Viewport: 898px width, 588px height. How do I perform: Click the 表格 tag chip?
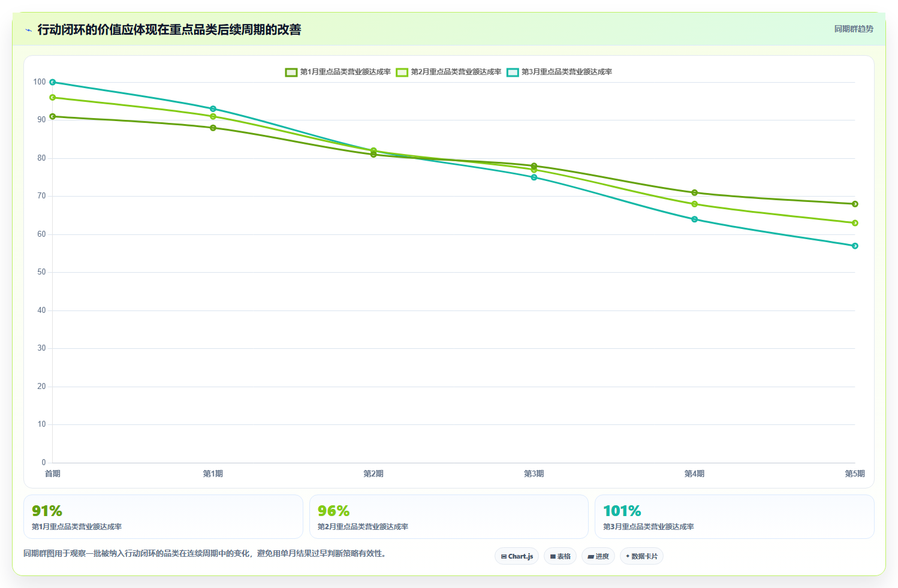tap(560, 556)
